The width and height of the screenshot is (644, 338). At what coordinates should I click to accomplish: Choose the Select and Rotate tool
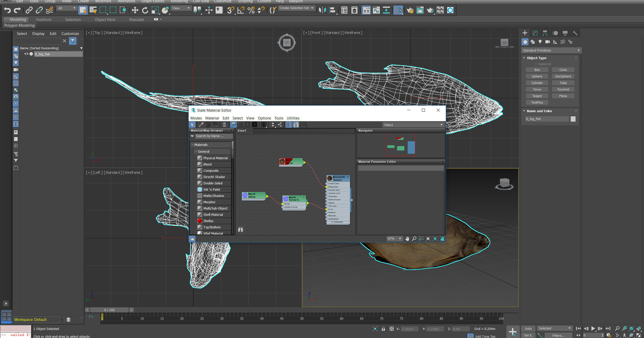(145, 10)
